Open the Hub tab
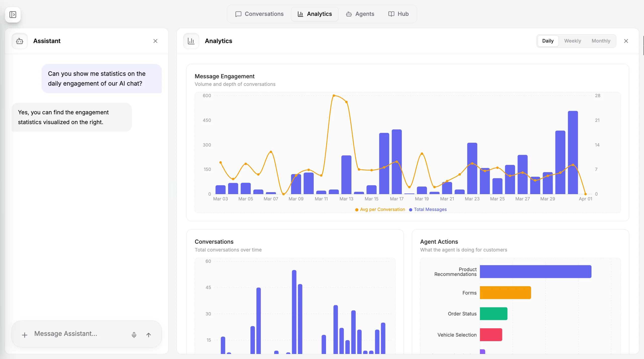This screenshot has width=644, height=359. tap(398, 14)
